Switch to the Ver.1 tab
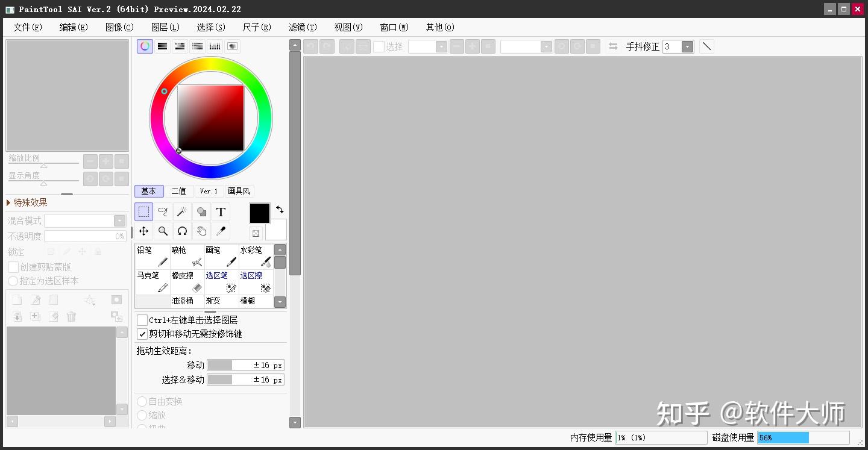The height and width of the screenshot is (450, 868). click(x=209, y=190)
